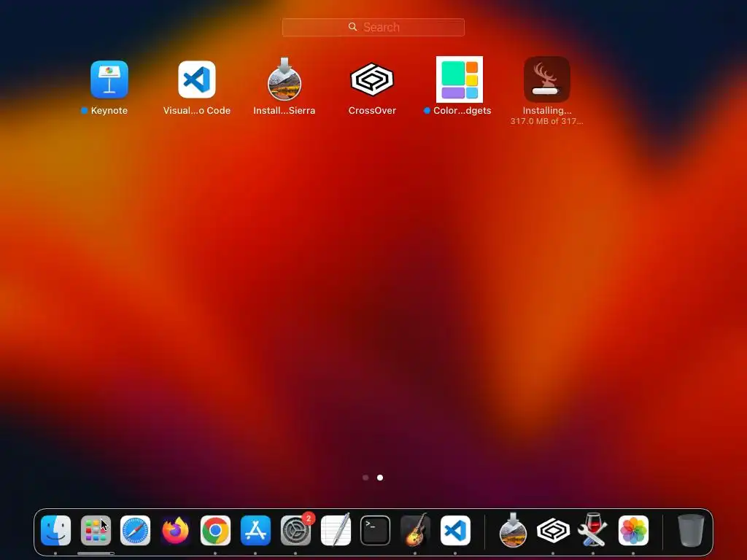Select second Launchpad page dot
The image size is (747, 560).
pyautogui.click(x=380, y=478)
